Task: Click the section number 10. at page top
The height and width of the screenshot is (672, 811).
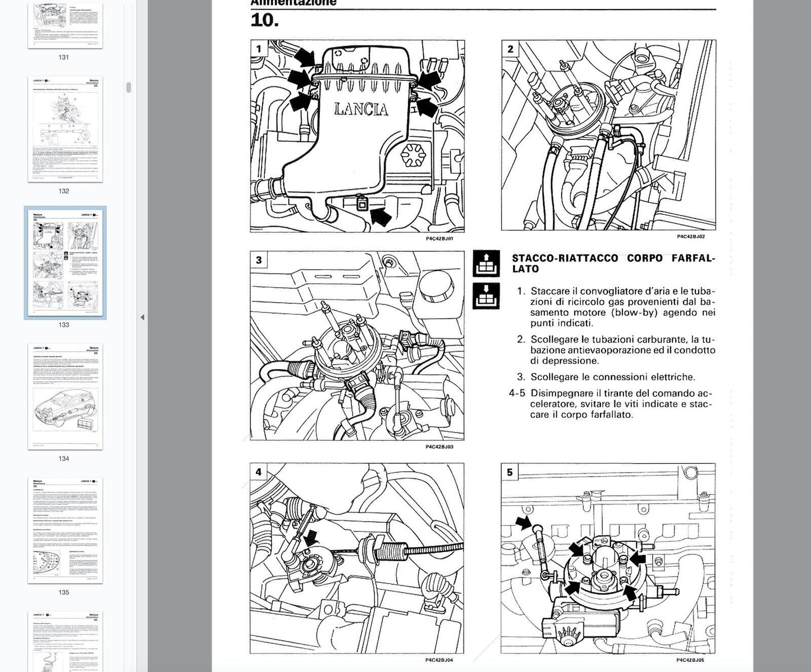Action: point(264,20)
